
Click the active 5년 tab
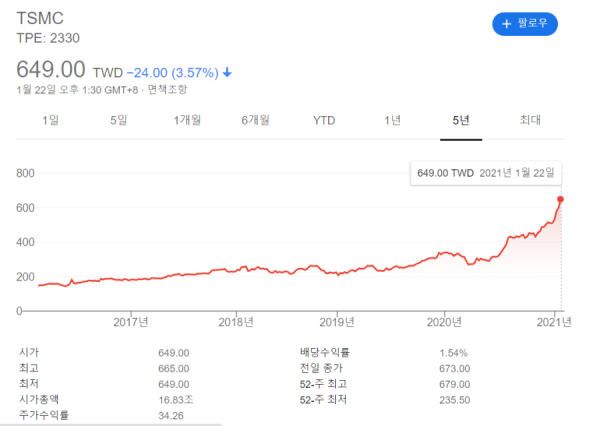click(461, 120)
